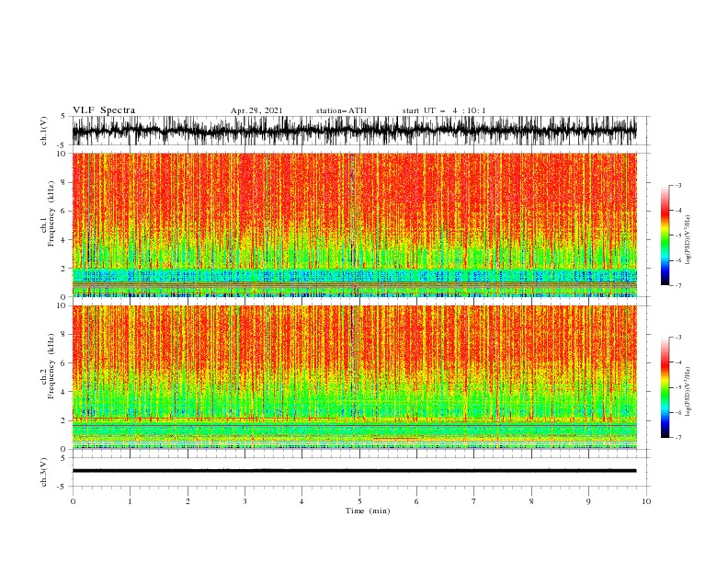This screenshot has height=563, width=728.
Task: Click the flat ch.3 voltage trace
Action: click(354, 471)
